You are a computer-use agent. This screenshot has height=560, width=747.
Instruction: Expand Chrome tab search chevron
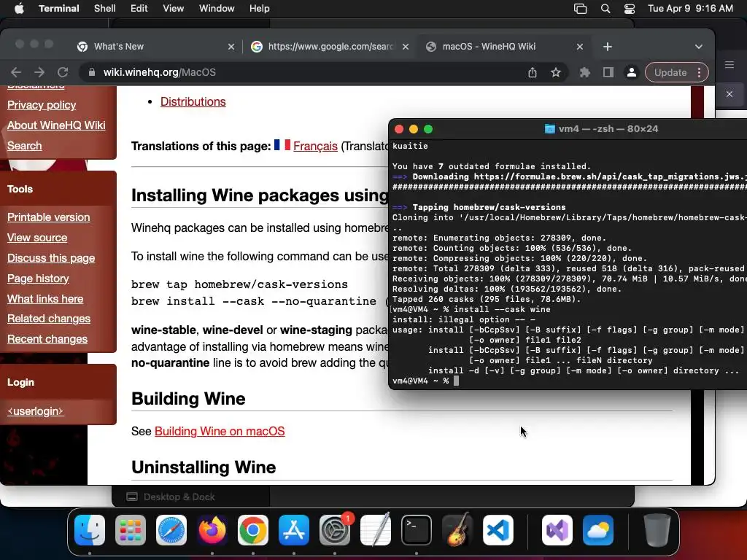coord(699,47)
